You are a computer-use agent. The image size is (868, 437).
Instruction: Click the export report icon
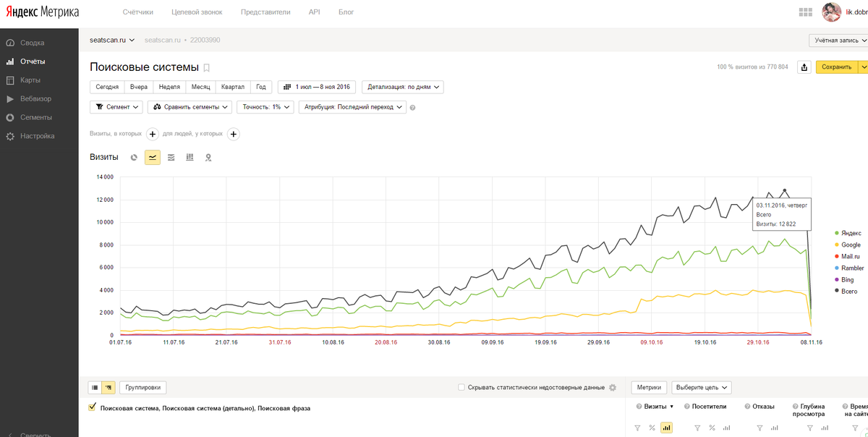(x=804, y=67)
